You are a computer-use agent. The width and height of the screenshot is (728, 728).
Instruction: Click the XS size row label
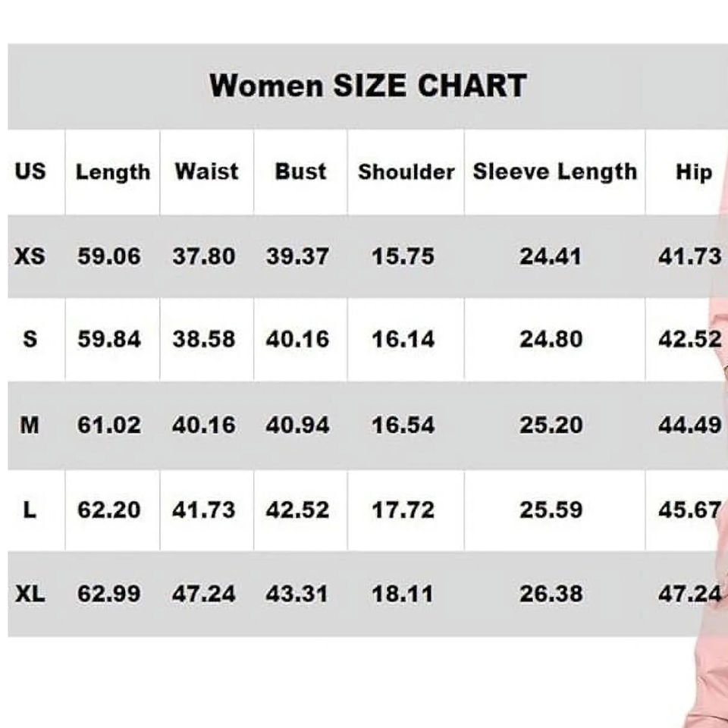[30, 256]
